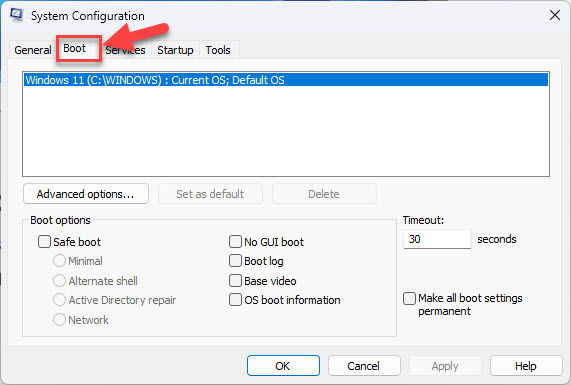The image size is (571, 385).
Task: Select the Windows 11 boot entry
Action: 286,80
